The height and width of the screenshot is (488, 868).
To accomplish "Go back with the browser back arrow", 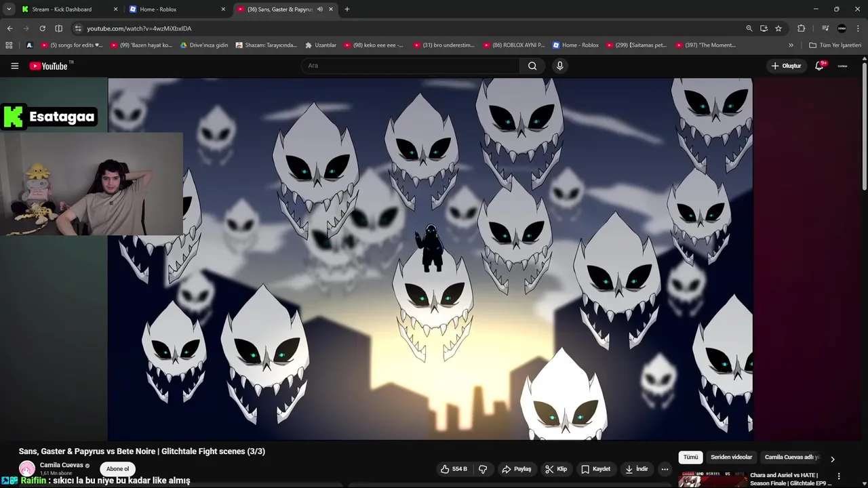I will point(9,28).
